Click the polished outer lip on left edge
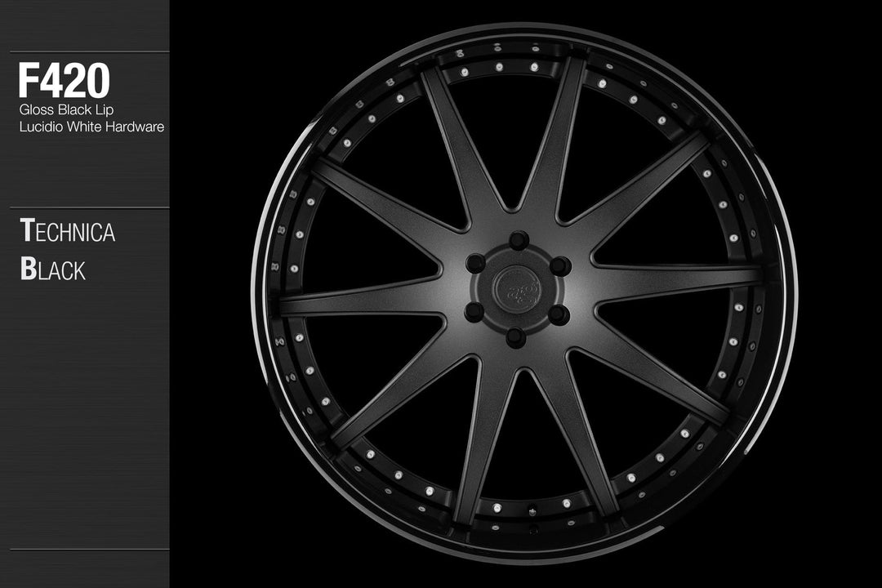Viewport: 882px width, 588px height. coord(255,294)
